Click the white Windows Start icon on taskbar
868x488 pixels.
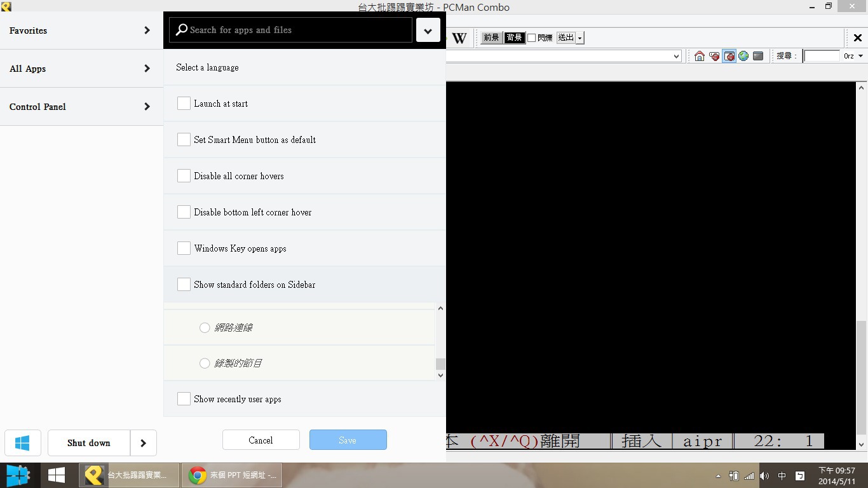coord(57,475)
